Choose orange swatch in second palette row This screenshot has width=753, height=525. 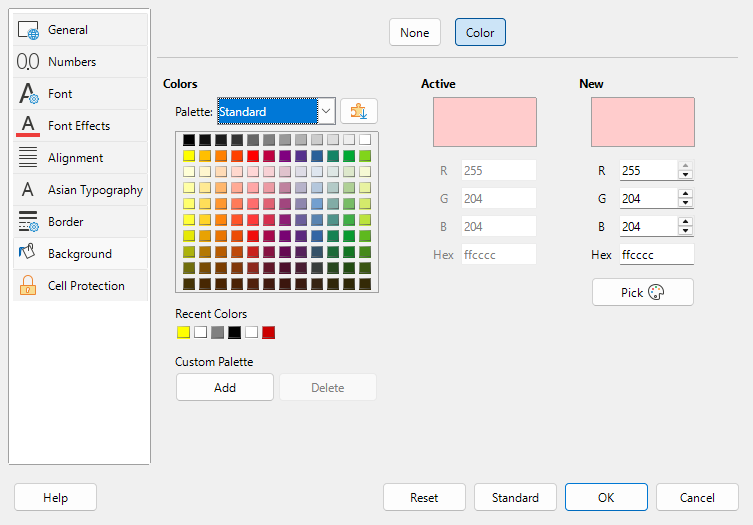pos(221,156)
